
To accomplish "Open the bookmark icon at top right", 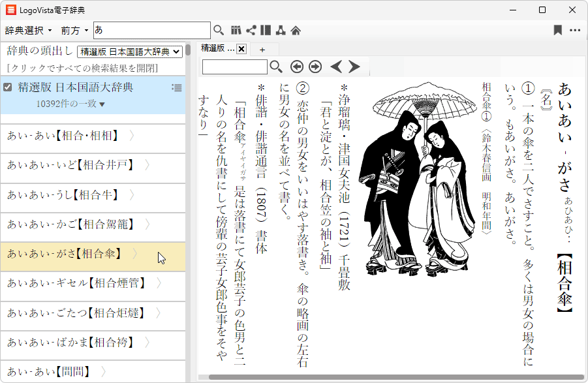I will 557,30.
